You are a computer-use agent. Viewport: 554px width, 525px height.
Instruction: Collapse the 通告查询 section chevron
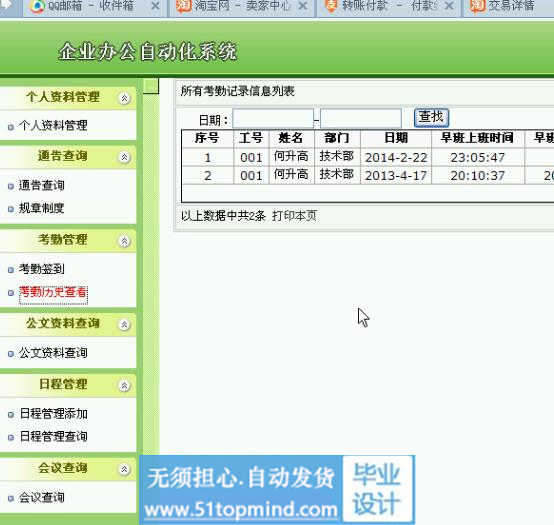click(124, 157)
